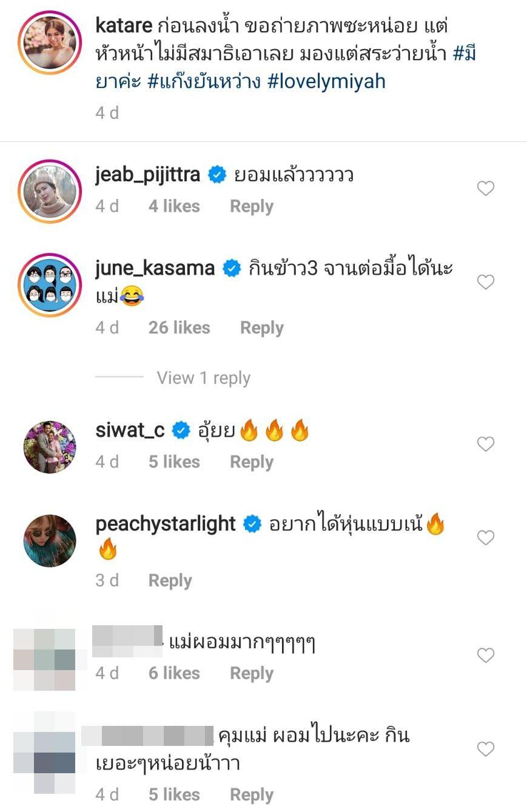This screenshot has width=527, height=812.
Task: Reply to siwat_c's fire emoji comment
Action: pyautogui.click(x=252, y=463)
